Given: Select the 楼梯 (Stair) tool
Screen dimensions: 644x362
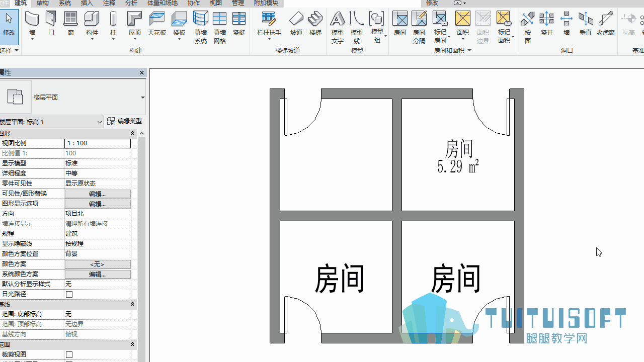Looking at the screenshot, I should click(x=315, y=25).
